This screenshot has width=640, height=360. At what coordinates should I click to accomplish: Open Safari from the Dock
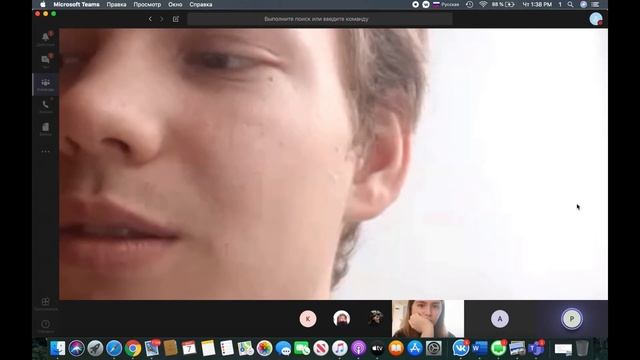114,348
